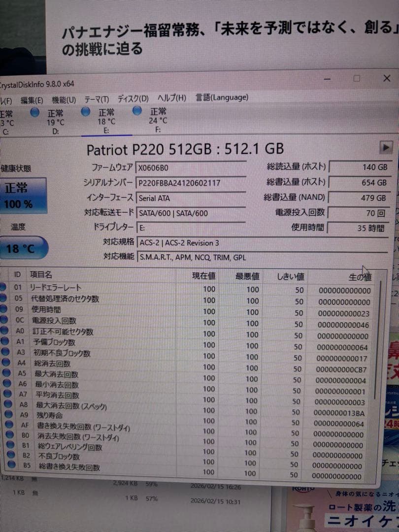
Task: Click the status icon for row 0C 電源投入回数
Action: (x=4, y=320)
